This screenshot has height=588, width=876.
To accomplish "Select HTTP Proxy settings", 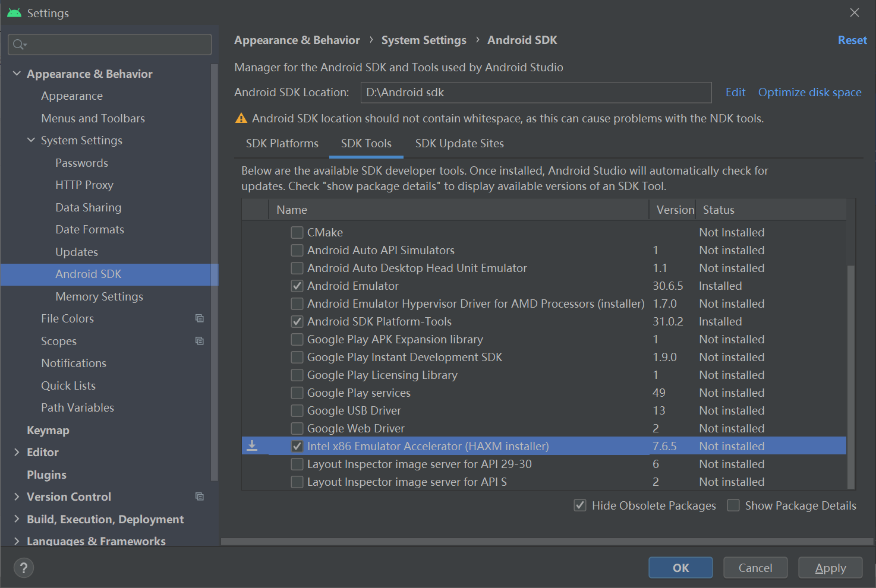I will [84, 185].
